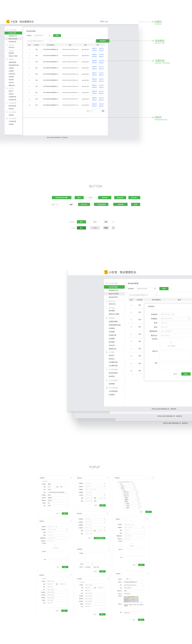Click the 添加应急服务 showcase button
The width and height of the screenshot is (192, 644).
[x=101, y=204]
